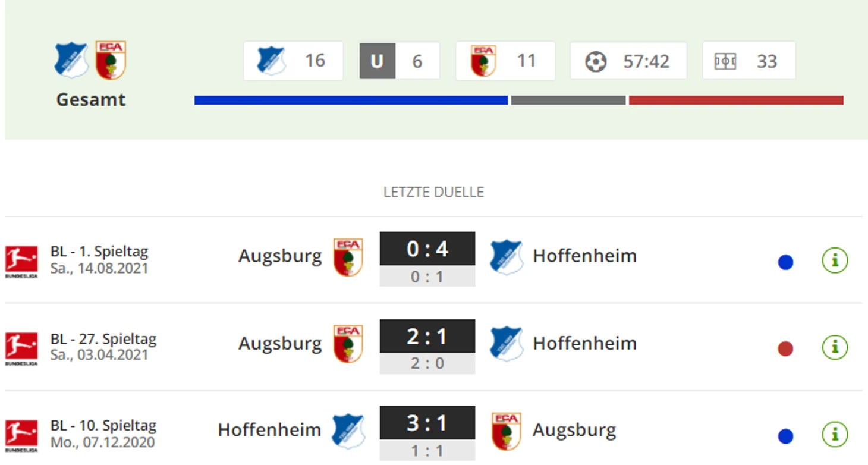Click Bundesliga logo of 27. Spieltag row
The height and width of the screenshot is (465, 868).
pyautogui.click(x=21, y=348)
